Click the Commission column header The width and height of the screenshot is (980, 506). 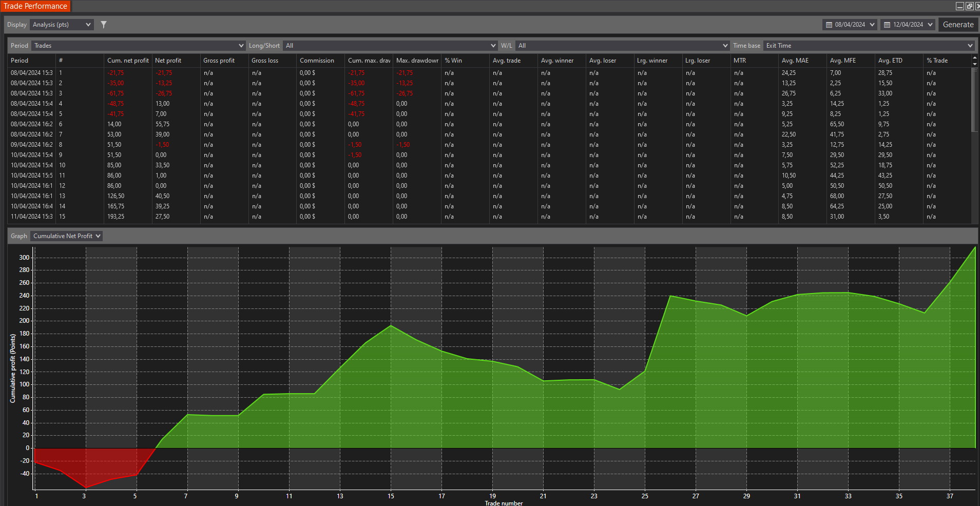pyautogui.click(x=317, y=61)
